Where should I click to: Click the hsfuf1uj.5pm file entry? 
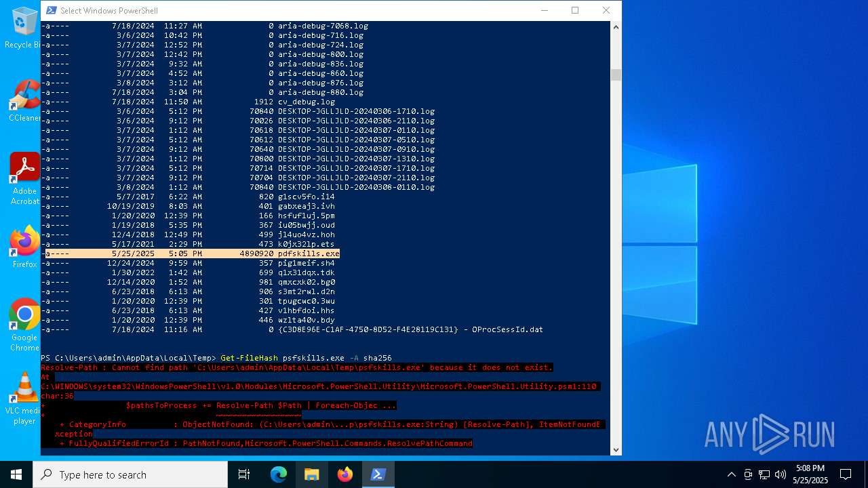[307, 216]
